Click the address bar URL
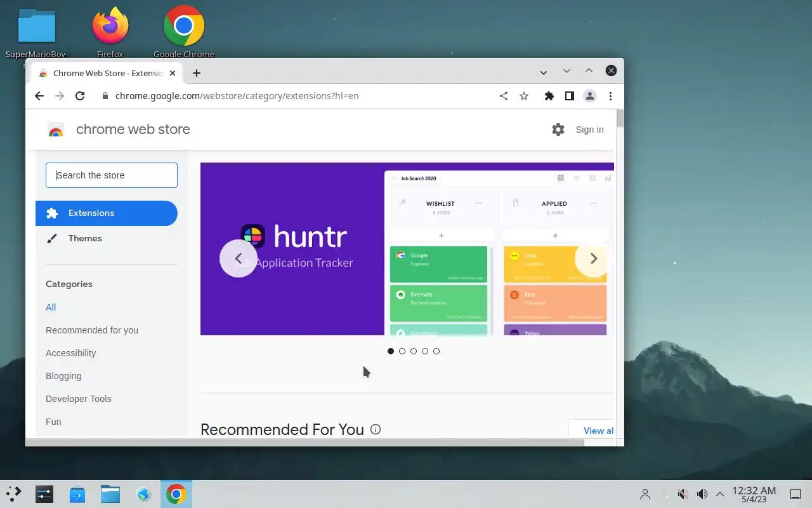This screenshot has height=508, width=812. tap(237, 96)
